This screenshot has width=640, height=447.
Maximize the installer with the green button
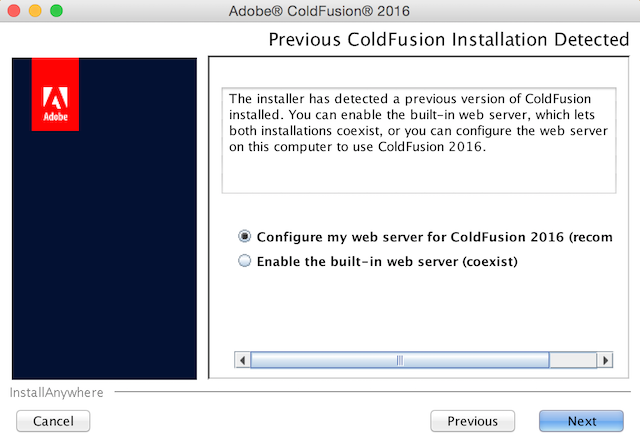tap(56, 11)
